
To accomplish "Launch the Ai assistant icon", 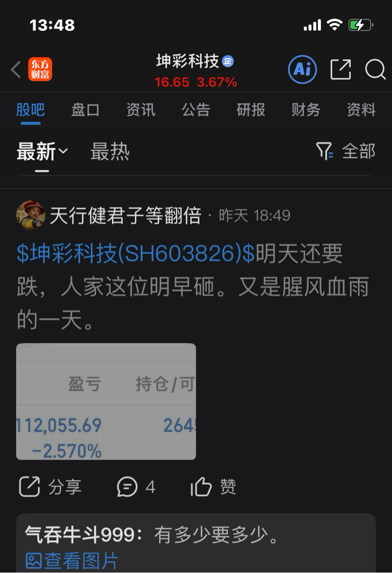I will tap(302, 69).
